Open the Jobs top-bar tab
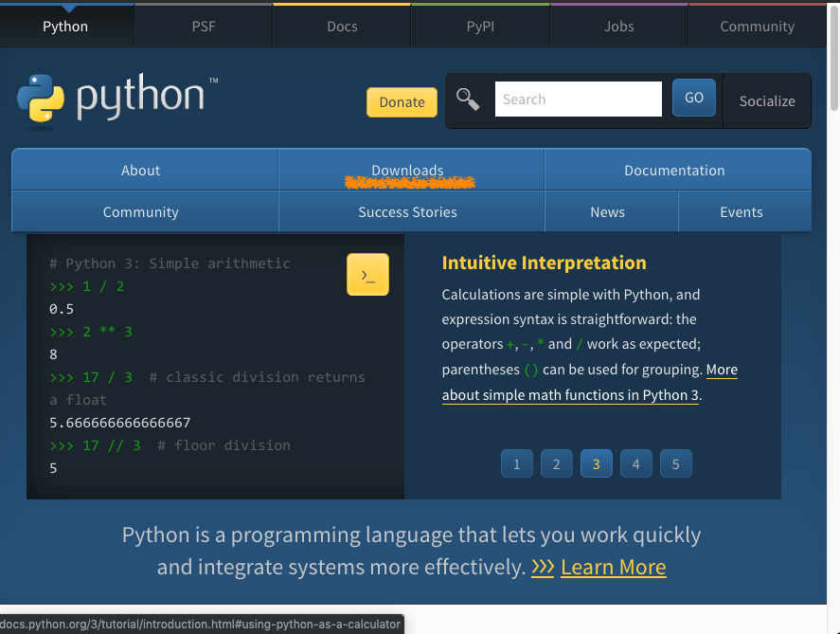 click(618, 27)
